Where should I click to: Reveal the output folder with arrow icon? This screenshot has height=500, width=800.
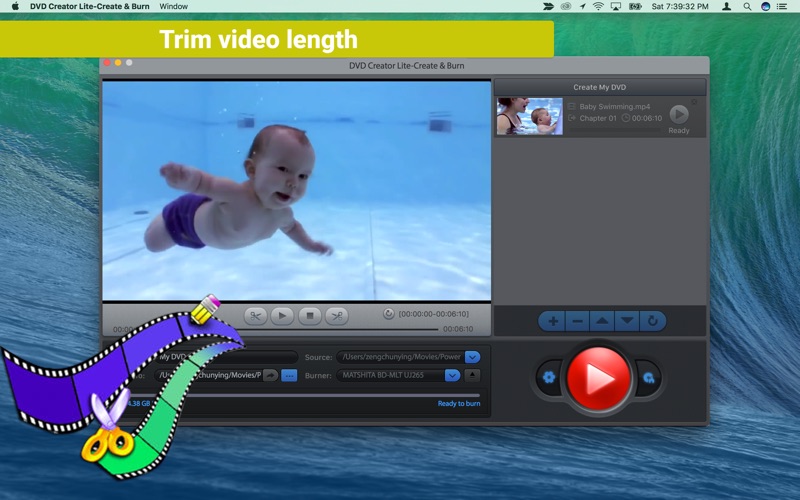click(x=270, y=376)
